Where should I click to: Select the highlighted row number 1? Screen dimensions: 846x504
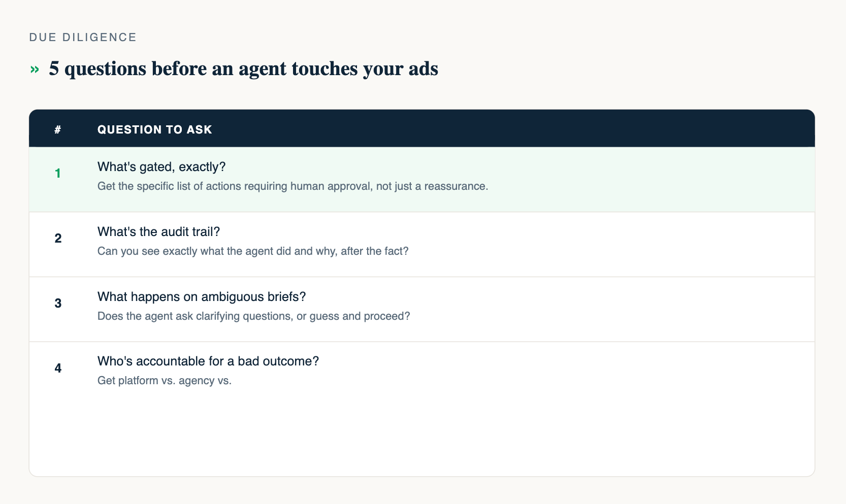pyautogui.click(x=58, y=174)
